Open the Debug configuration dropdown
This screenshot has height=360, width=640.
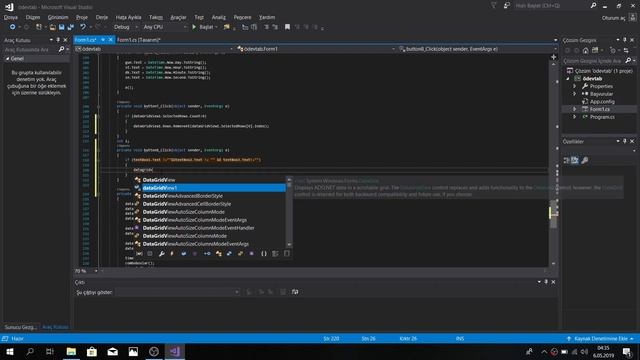point(126,27)
